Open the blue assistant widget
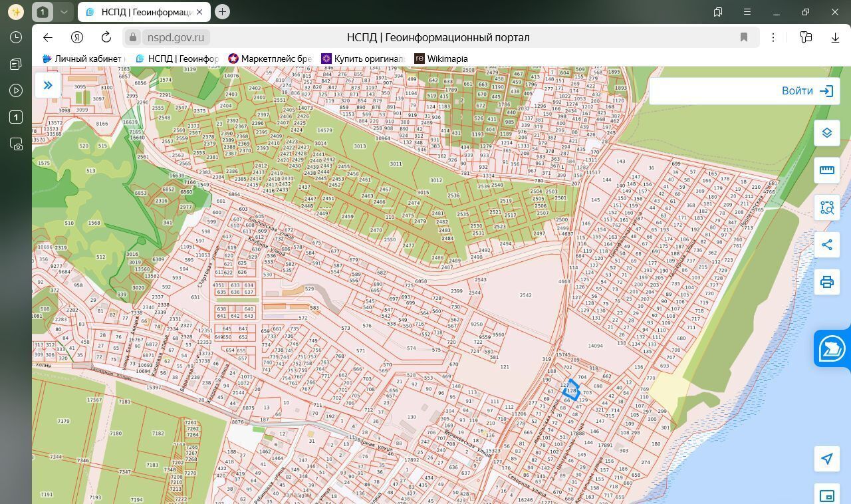Image resolution: width=851 pixels, height=504 pixels. click(832, 348)
